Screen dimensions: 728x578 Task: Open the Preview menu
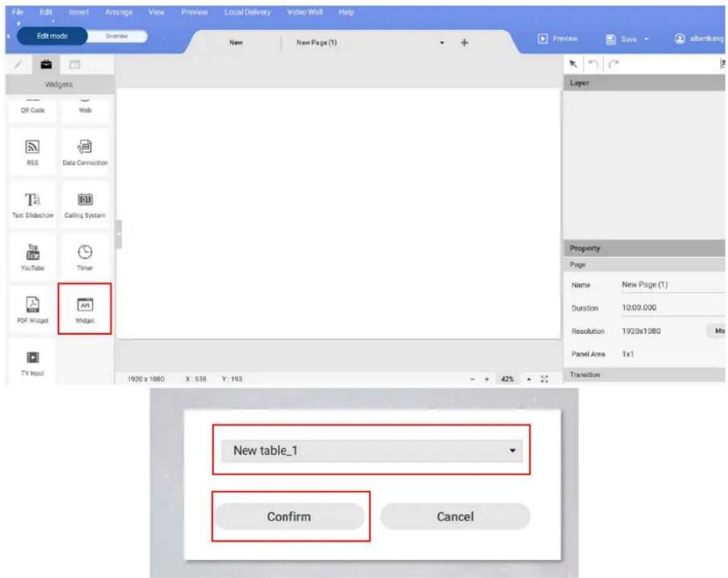point(195,12)
